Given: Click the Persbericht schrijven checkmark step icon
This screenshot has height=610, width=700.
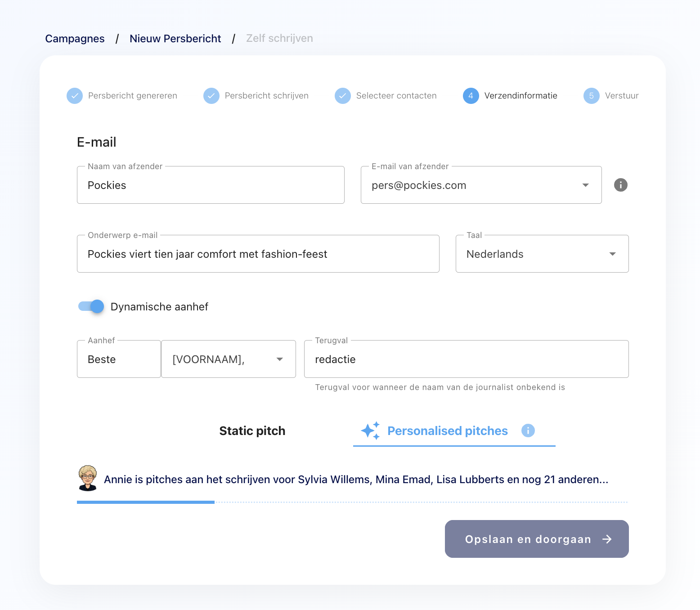Looking at the screenshot, I should tap(211, 96).
